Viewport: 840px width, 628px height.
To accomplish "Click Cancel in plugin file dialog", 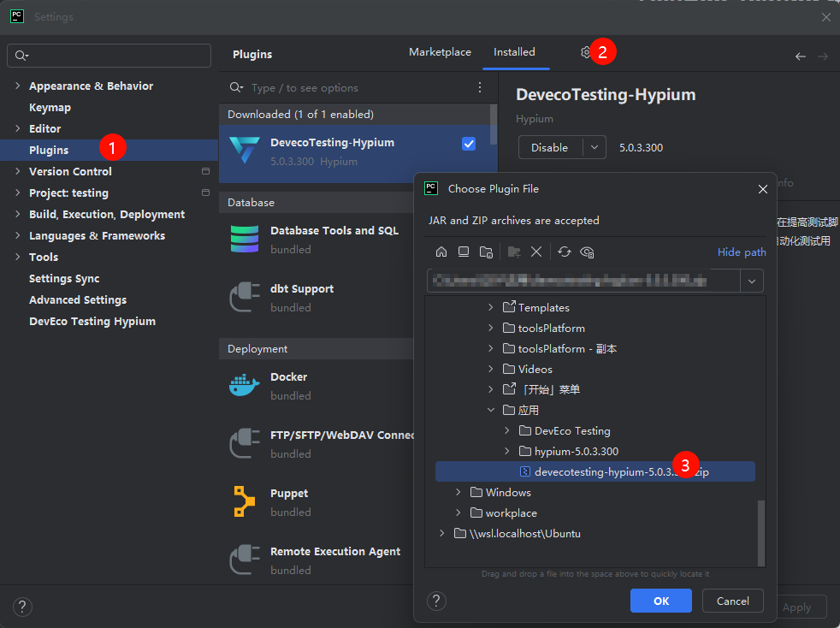I will (733, 601).
